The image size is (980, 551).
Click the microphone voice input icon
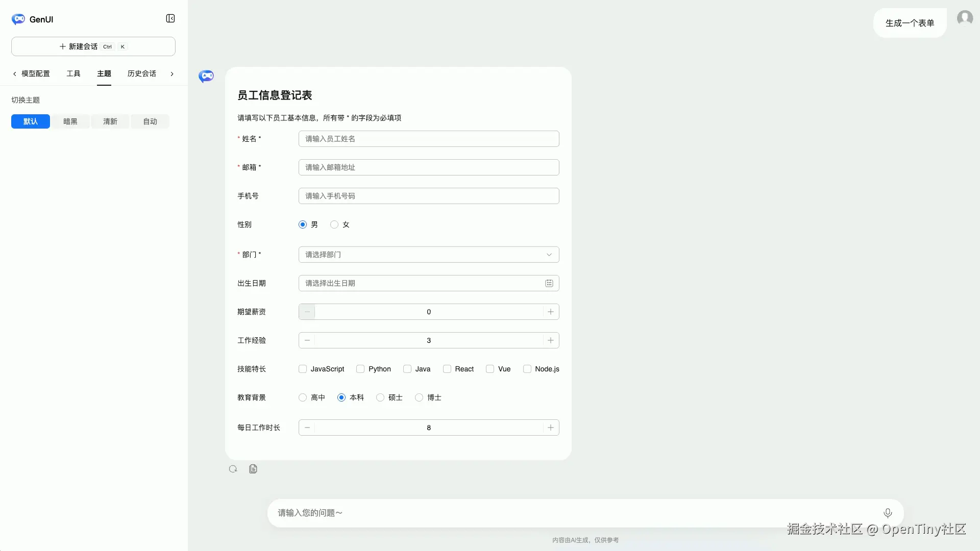coord(888,513)
